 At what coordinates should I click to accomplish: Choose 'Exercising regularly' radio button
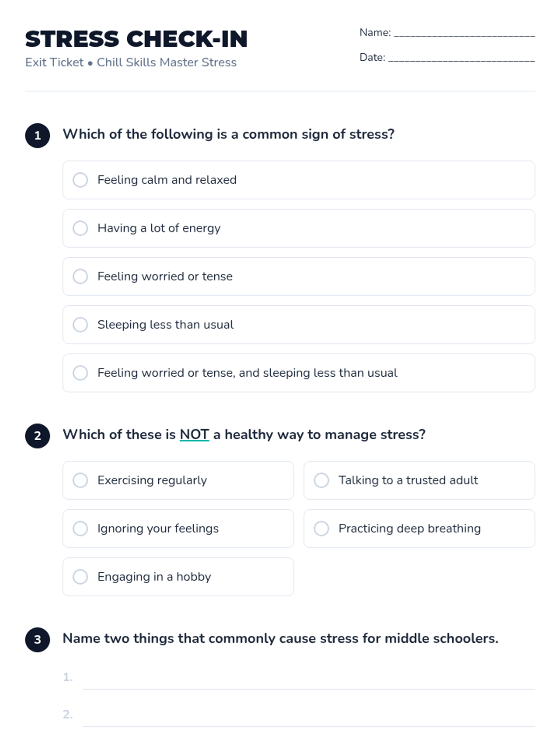(x=80, y=480)
